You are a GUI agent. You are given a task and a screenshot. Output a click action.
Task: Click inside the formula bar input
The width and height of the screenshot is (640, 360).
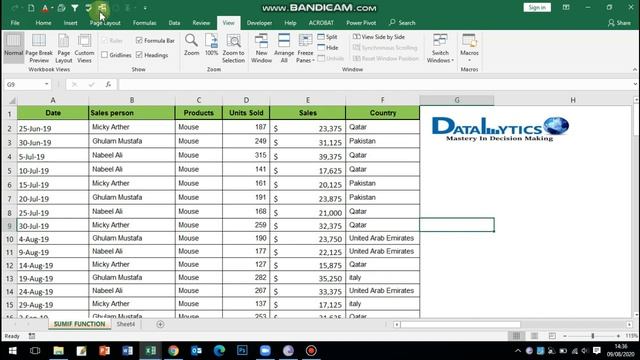376,84
